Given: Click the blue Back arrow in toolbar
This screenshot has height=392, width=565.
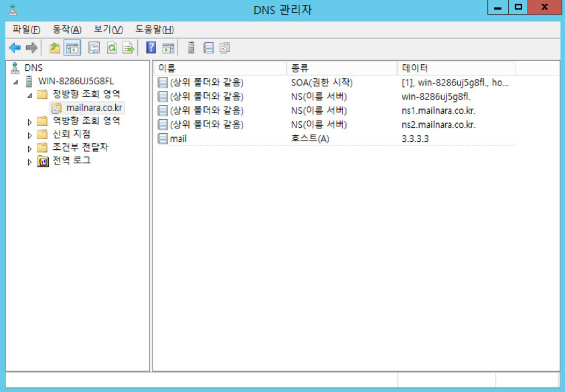Looking at the screenshot, I should point(15,47).
